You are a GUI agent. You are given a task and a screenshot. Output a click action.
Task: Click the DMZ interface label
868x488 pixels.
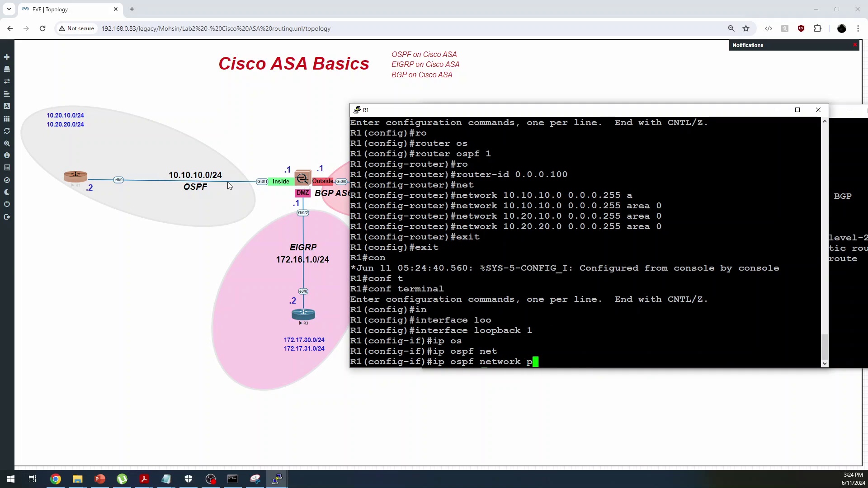tap(302, 193)
